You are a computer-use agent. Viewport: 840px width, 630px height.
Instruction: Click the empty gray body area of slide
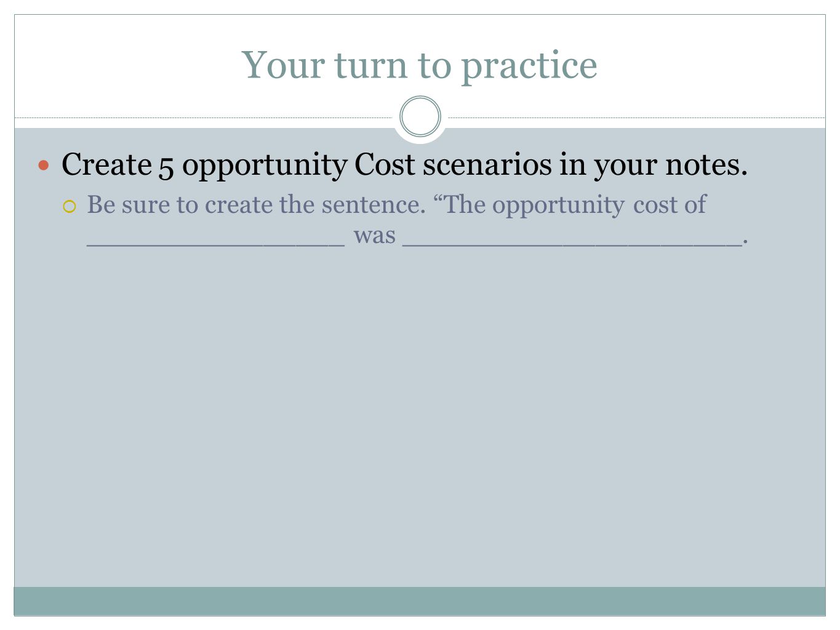(420, 418)
